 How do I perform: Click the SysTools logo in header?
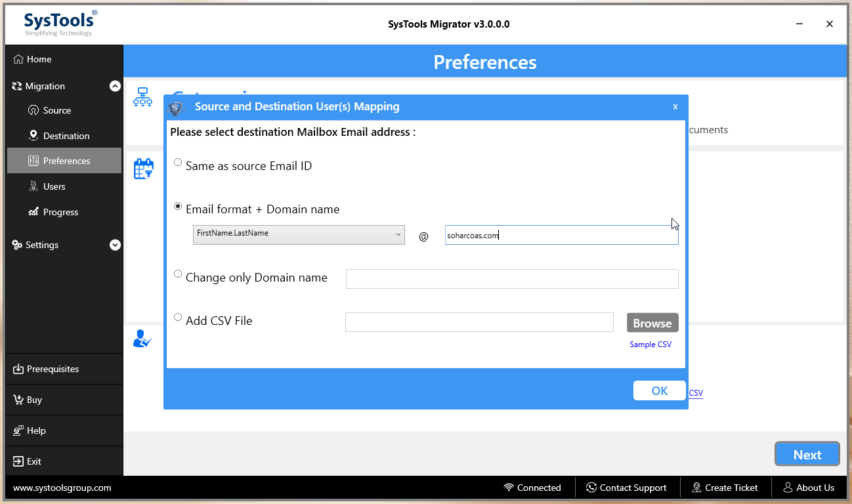[60, 23]
